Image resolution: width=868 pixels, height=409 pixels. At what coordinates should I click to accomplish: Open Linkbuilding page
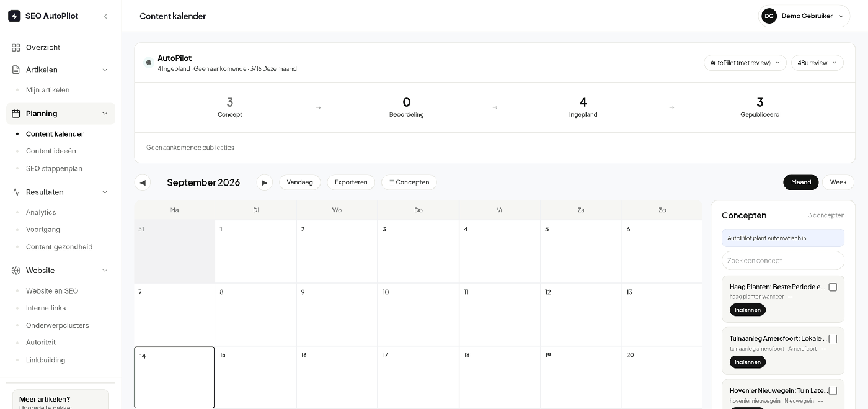pyautogui.click(x=45, y=360)
